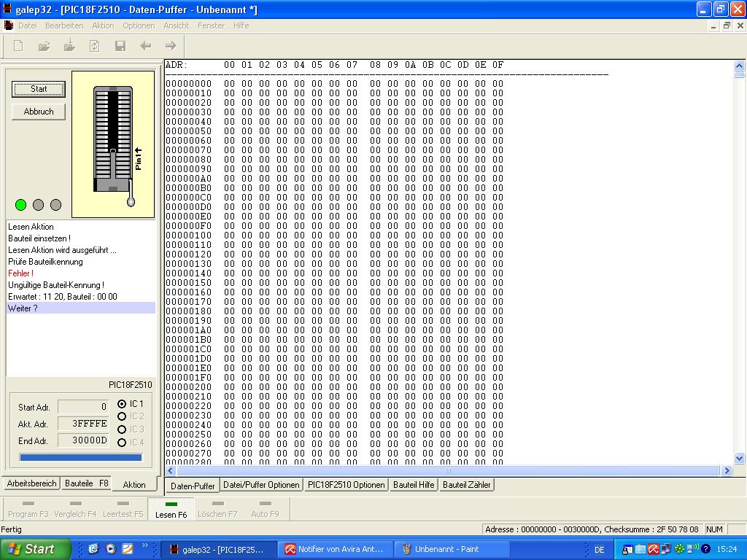
Task: Click the DE language indicator
Action: click(x=600, y=550)
